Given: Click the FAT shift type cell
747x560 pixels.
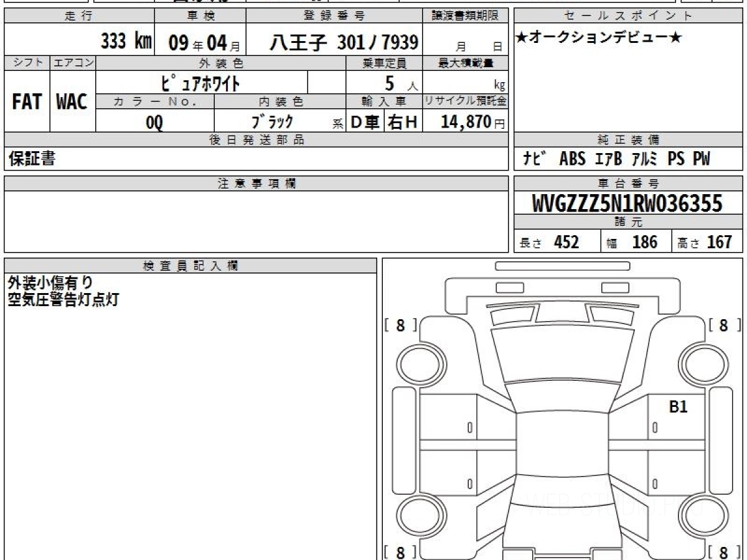Looking at the screenshot, I should click(x=26, y=102).
